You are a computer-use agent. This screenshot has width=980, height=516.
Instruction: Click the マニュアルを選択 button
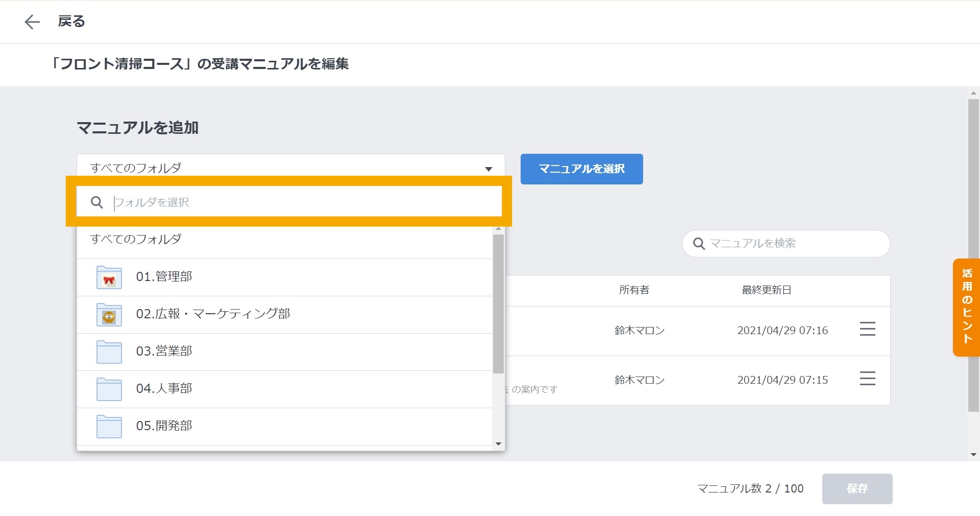(581, 169)
